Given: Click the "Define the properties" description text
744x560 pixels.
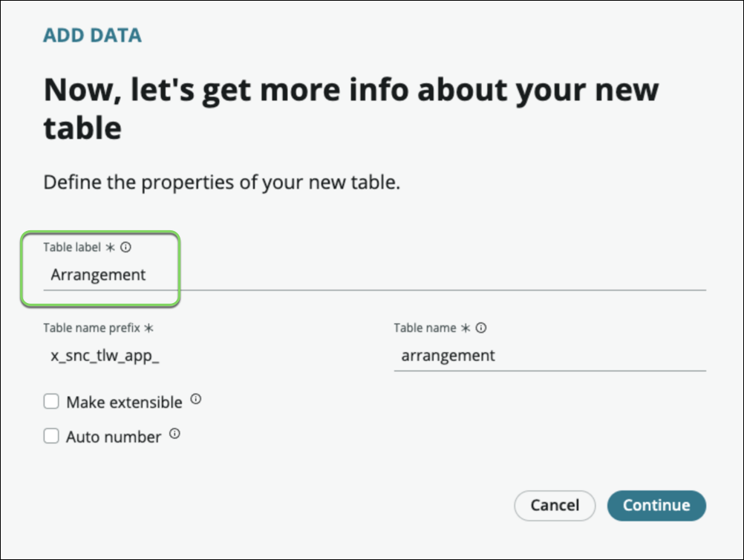Looking at the screenshot, I should point(222,182).
